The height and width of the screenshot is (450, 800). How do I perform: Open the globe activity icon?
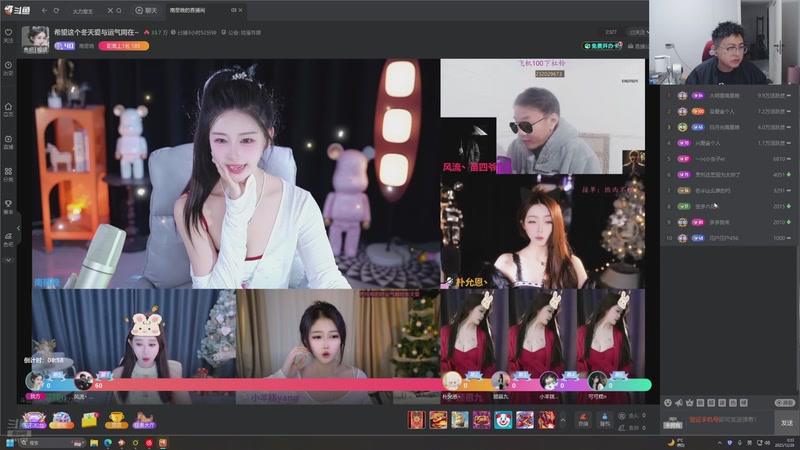click(62, 420)
